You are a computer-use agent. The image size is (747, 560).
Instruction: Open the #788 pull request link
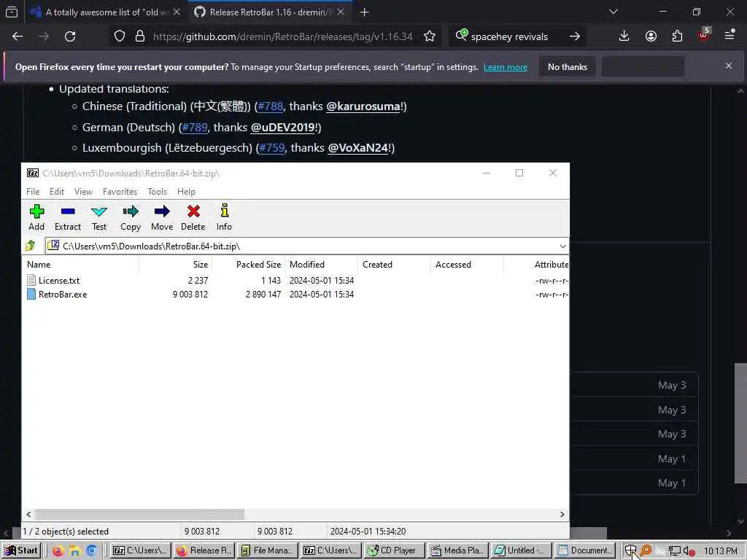271,106
